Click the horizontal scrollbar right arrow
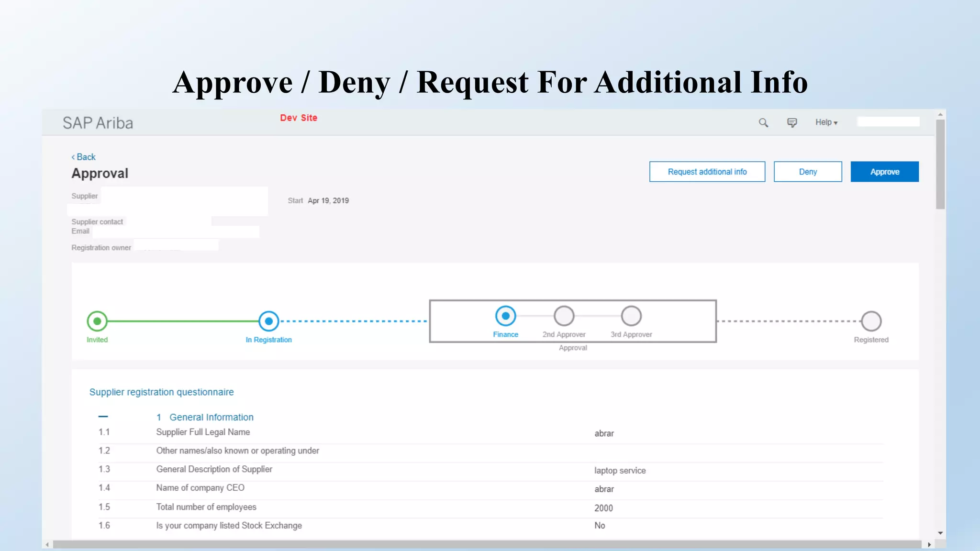This screenshot has width=980, height=551. [929, 545]
